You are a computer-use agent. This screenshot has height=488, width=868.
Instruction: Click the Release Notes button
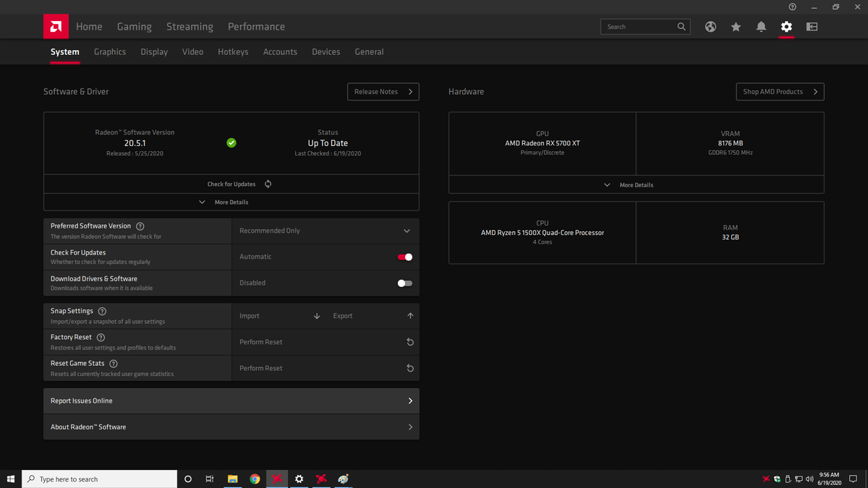click(383, 91)
